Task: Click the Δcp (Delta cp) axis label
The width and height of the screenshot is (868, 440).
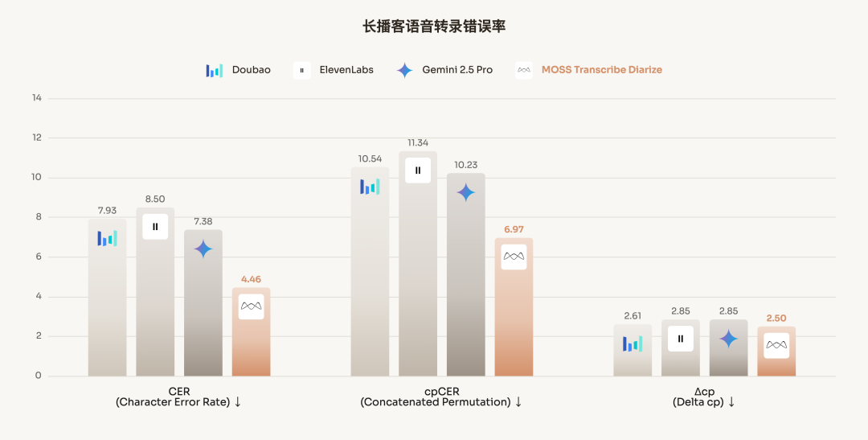Action: (x=704, y=397)
